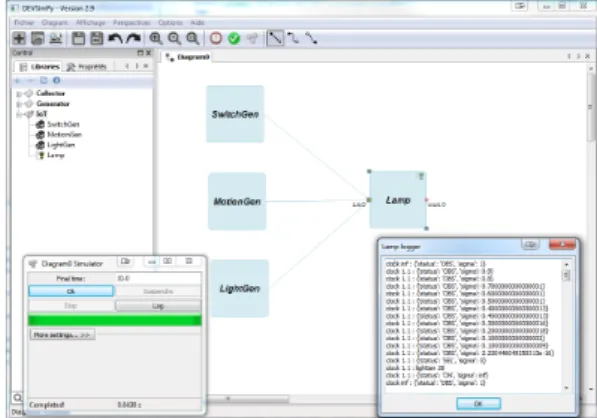Click the Completed status text in simulator
This screenshot has width=597, height=418.
pos(46,405)
